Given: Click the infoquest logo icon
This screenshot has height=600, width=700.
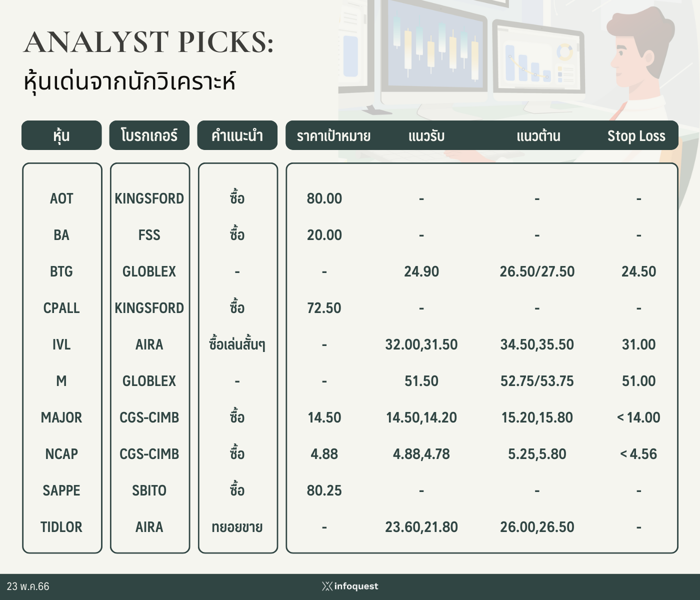Looking at the screenshot, I should [x=327, y=586].
